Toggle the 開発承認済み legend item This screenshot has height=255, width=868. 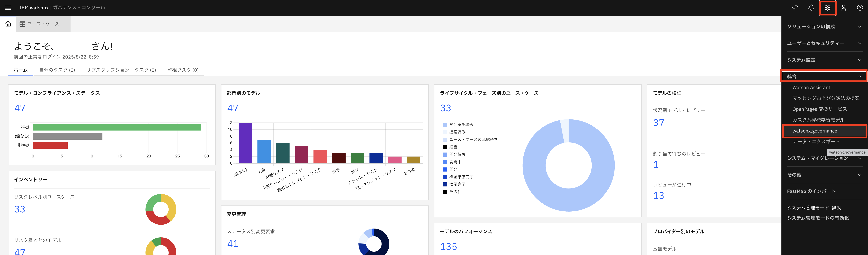pos(461,125)
